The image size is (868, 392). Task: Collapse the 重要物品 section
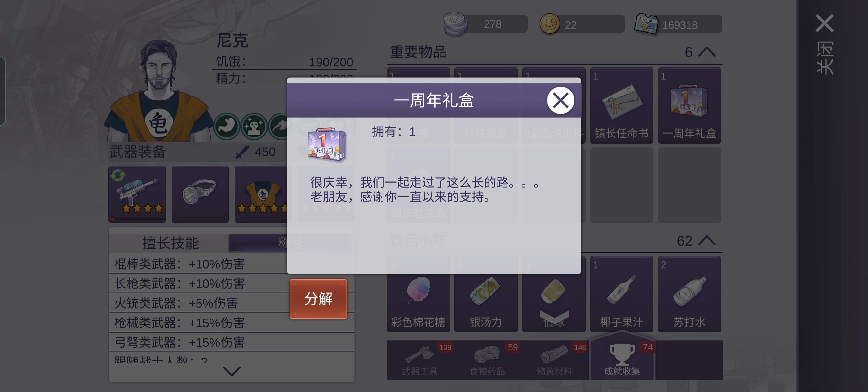point(706,52)
